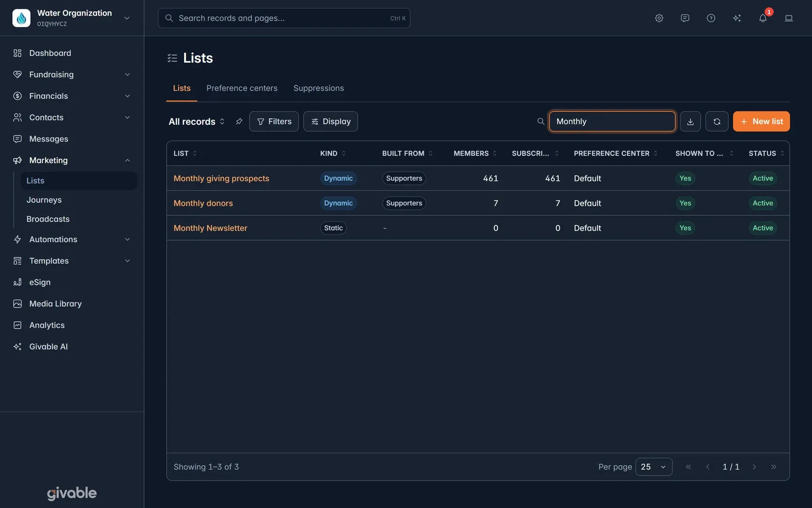The height and width of the screenshot is (508, 812).
Task: Open the Filters button
Action: (x=274, y=121)
